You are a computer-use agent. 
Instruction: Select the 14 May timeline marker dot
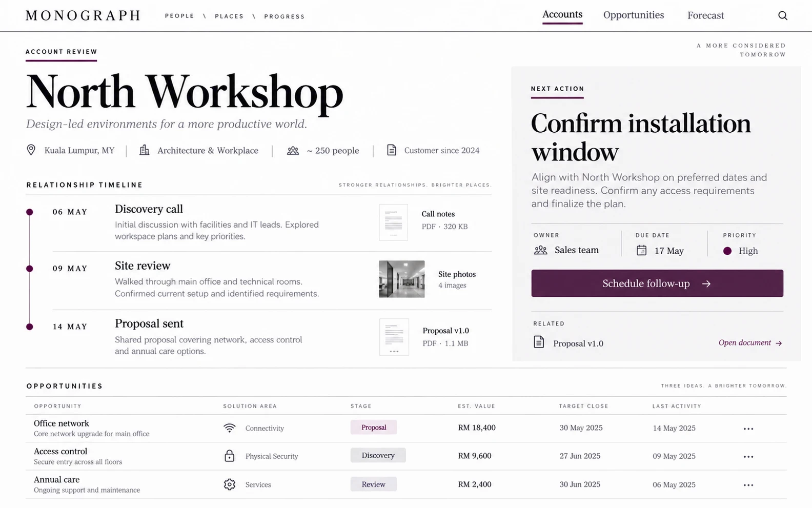pos(30,327)
